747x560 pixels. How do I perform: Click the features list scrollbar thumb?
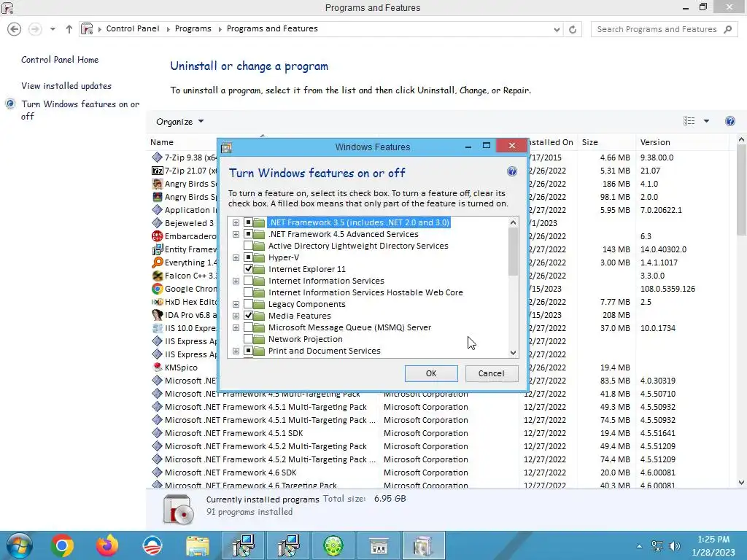513,252
